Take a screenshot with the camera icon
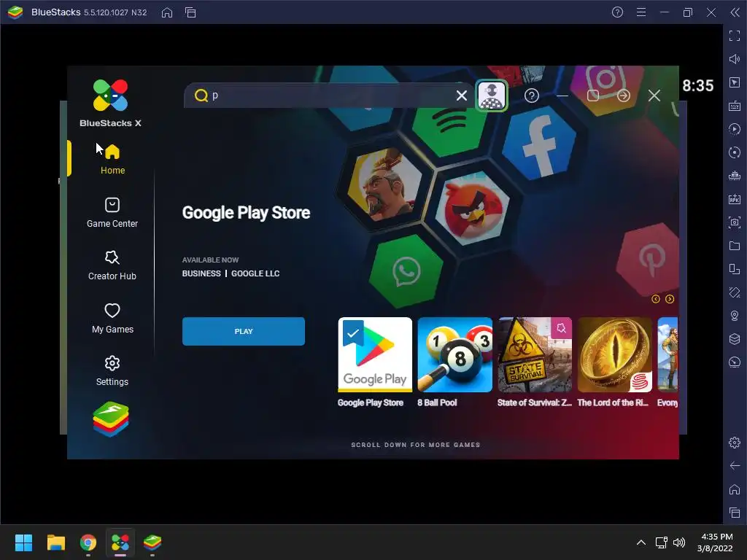 click(x=735, y=222)
